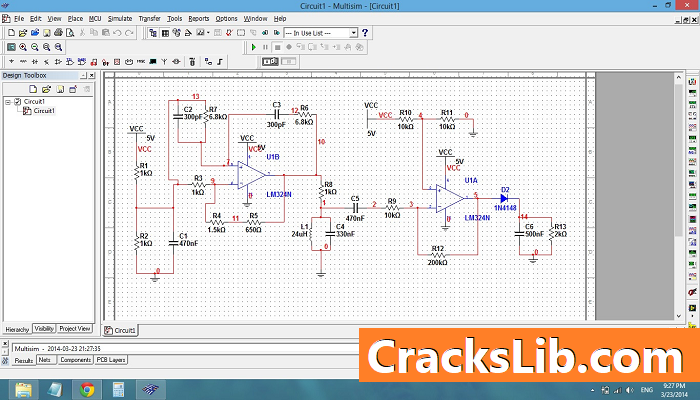Open Calculator from the taskbar
Image resolution: width=700 pixels, height=400 pixels.
coord(118,390)
